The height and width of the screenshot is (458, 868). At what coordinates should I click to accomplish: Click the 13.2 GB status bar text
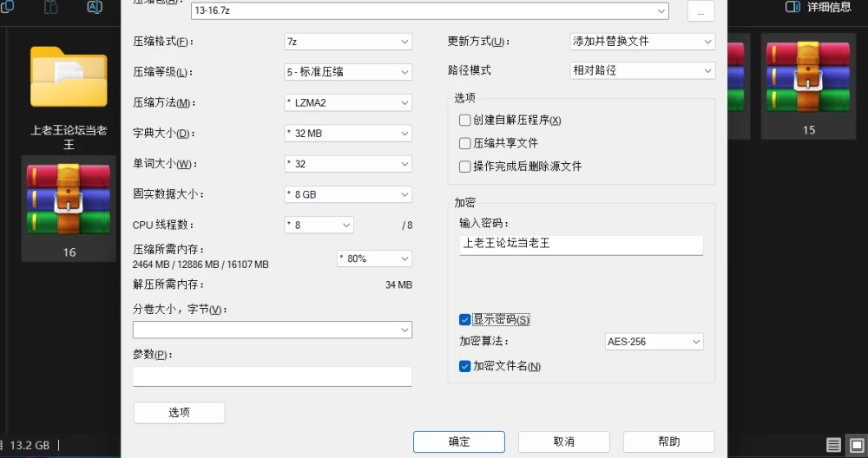click(x=30, y=445)
